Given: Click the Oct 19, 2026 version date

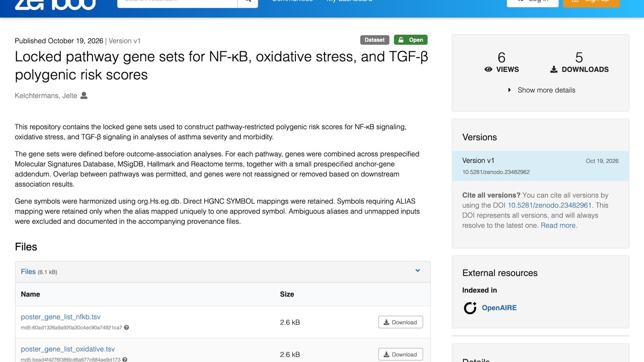Looking at the screenshot, I should tap(602, 161).
